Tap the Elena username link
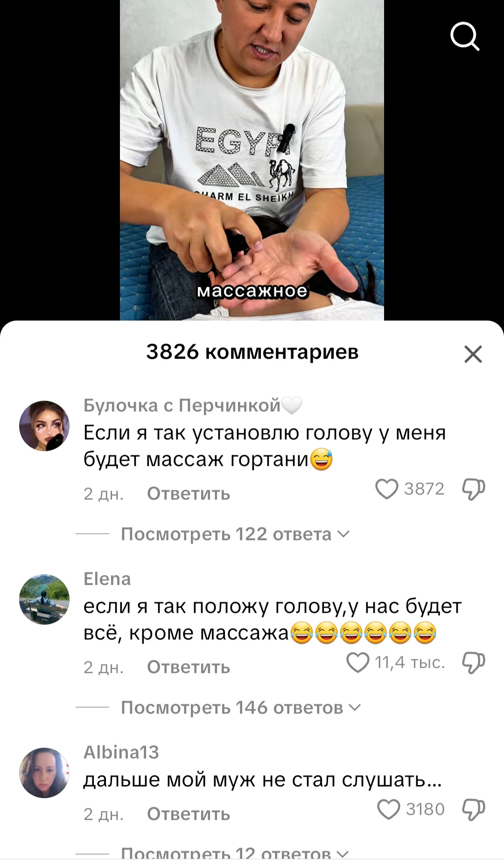 click(x=107, y=579)
